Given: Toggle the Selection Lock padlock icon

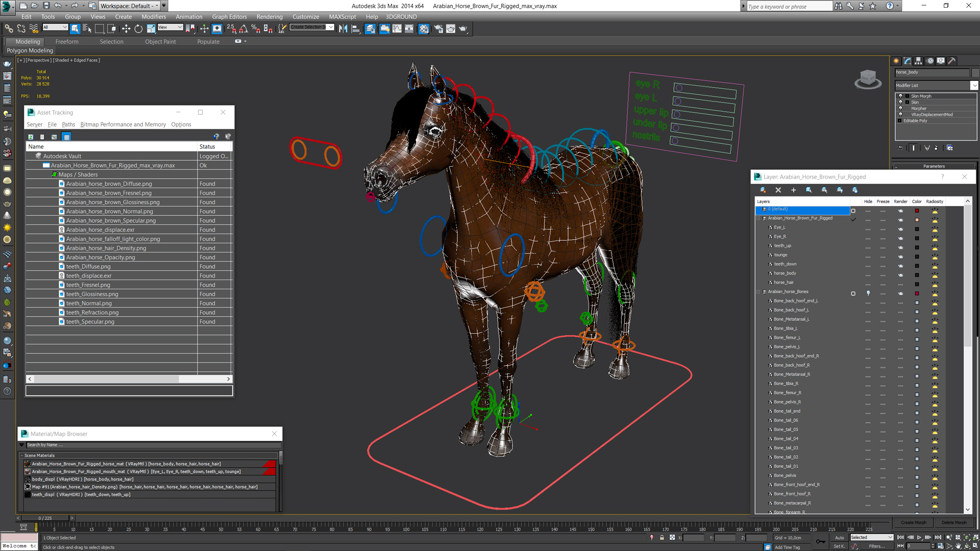Looking at the screenshot, I should (662, 537).
